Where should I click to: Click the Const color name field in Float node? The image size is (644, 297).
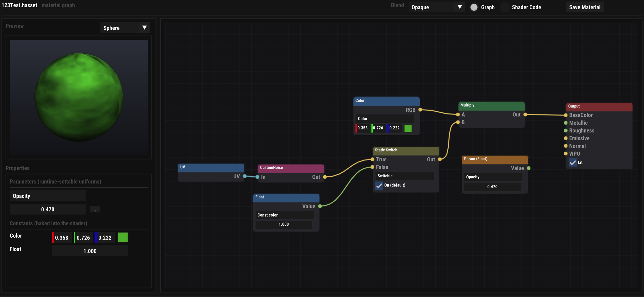[x=285, y=215]
